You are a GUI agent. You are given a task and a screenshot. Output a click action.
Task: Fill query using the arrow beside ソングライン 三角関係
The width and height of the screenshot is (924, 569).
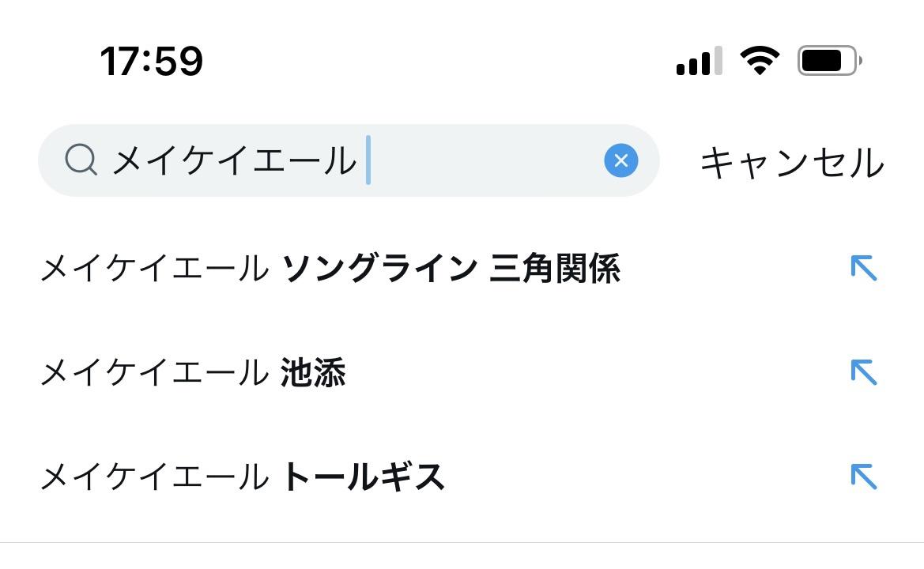(864, 269)
